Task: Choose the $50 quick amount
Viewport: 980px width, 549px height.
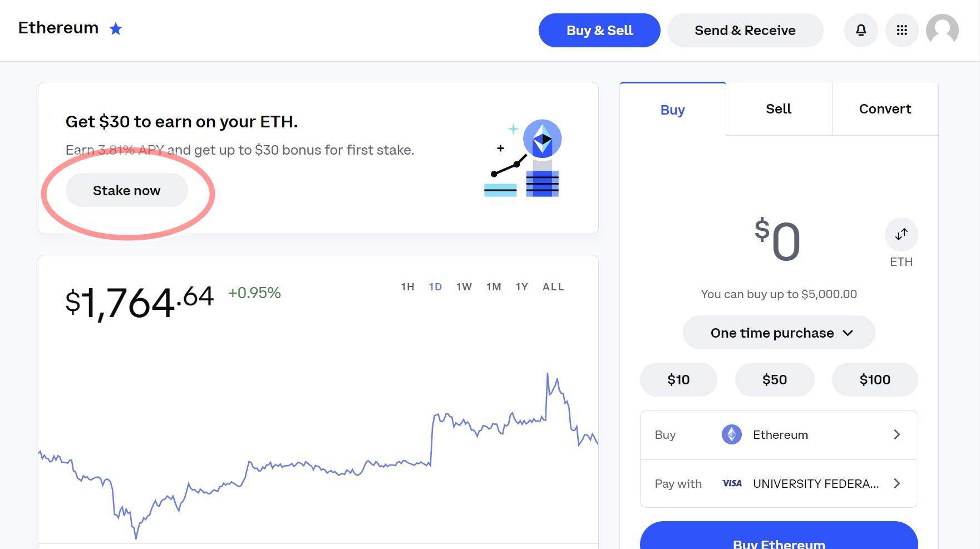Action: [x=774, y=380]
